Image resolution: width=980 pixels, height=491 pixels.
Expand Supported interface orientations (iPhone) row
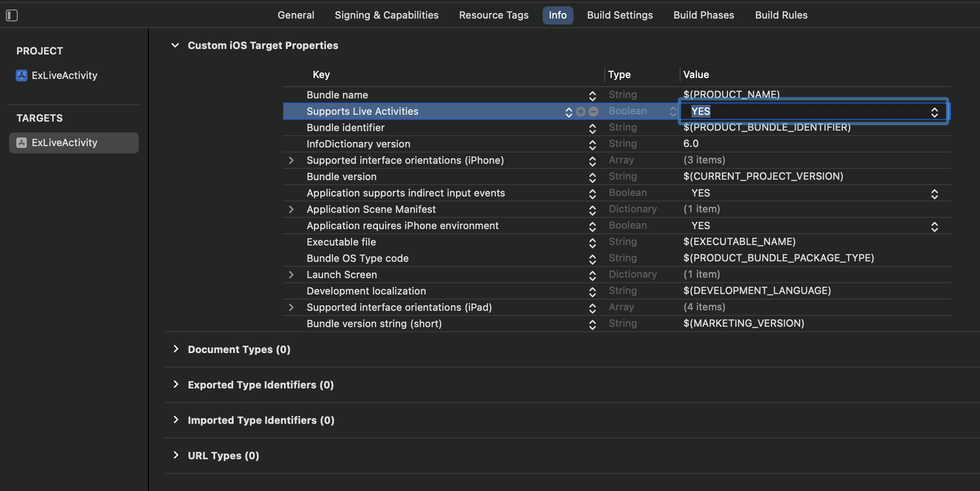(x=291, y=161)
